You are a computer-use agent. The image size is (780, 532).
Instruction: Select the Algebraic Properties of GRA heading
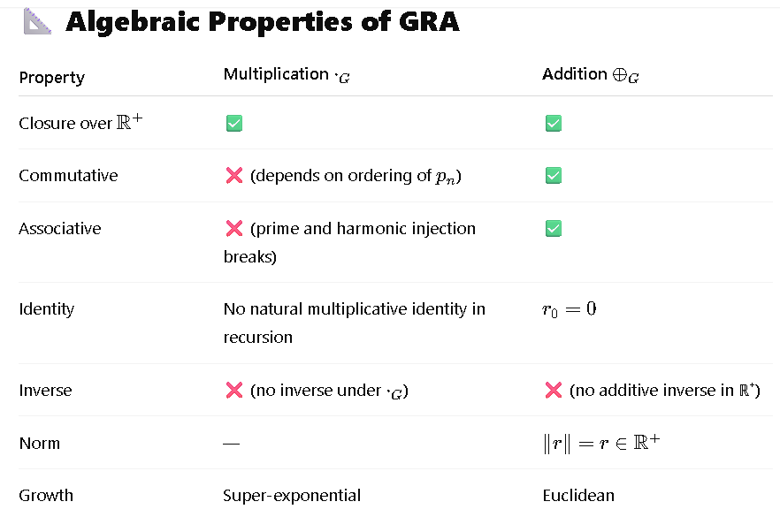263,21
